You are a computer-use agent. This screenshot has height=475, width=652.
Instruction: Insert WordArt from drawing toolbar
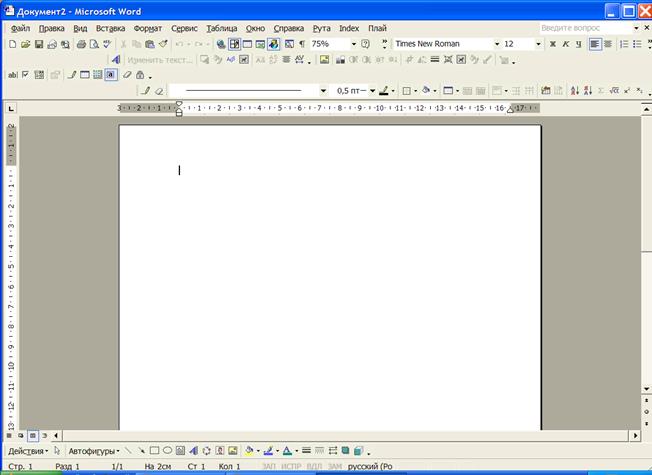pos(193,451)
